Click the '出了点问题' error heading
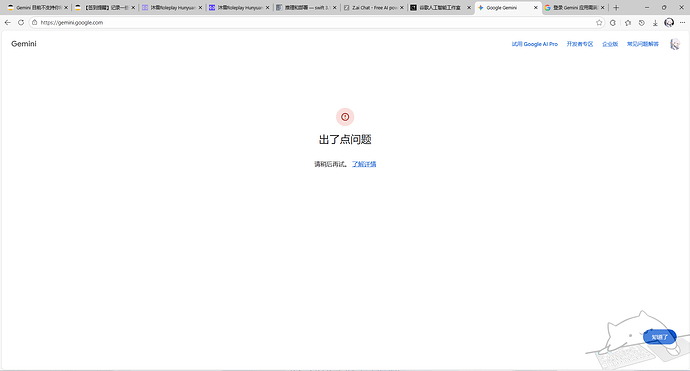The height and width of the screenshot is (371, 690). point(345,140)
